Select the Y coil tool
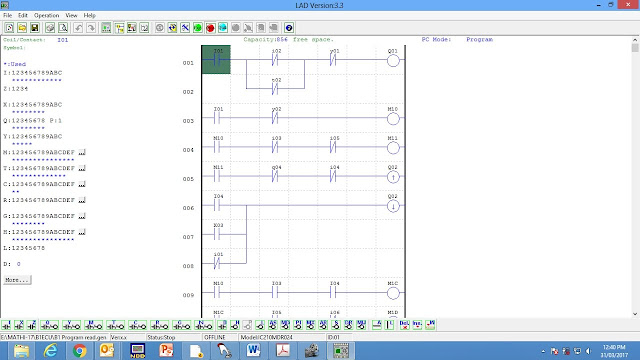Image resolution: width=640 pixels, height=360 pixels. click(x=71, y=325)
